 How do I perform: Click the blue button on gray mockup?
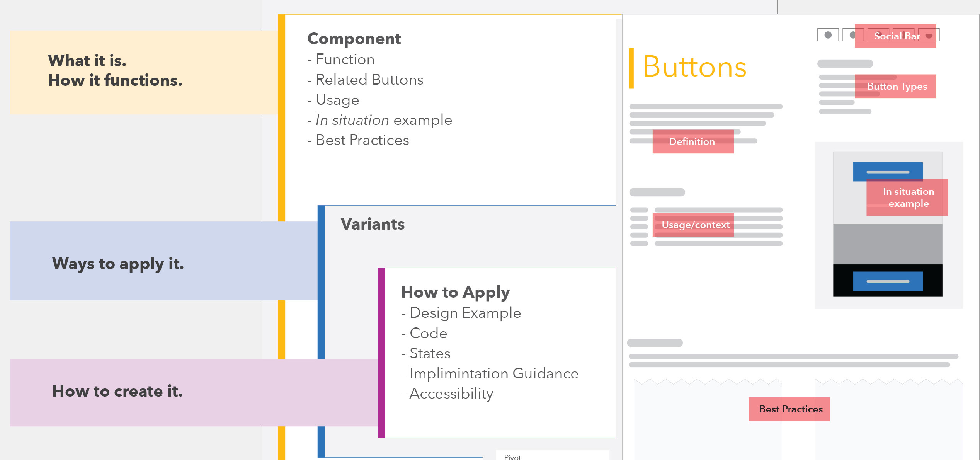[888, 172]
